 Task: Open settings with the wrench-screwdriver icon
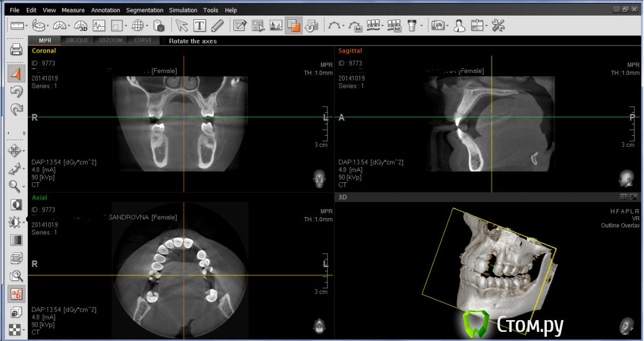(498, 25)
